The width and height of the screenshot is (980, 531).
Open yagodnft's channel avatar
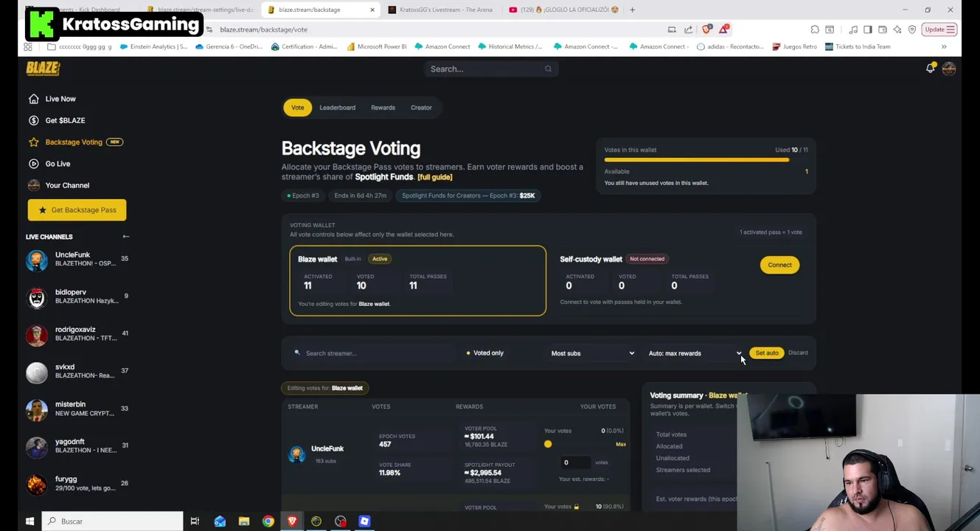(x=36, y=446)
